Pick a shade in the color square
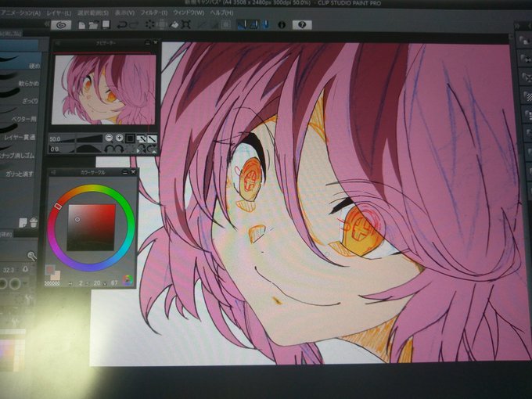The image size is (532, 399). tap(92, 228)
